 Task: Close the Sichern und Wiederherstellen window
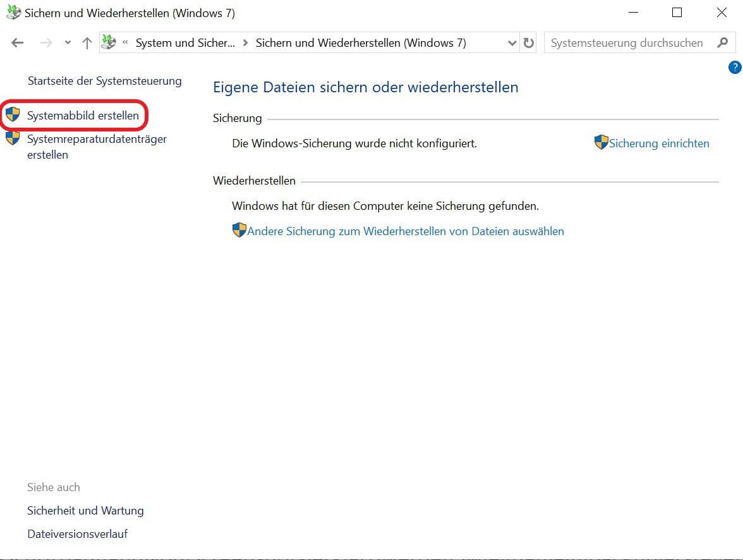click(x=722, y=13)
